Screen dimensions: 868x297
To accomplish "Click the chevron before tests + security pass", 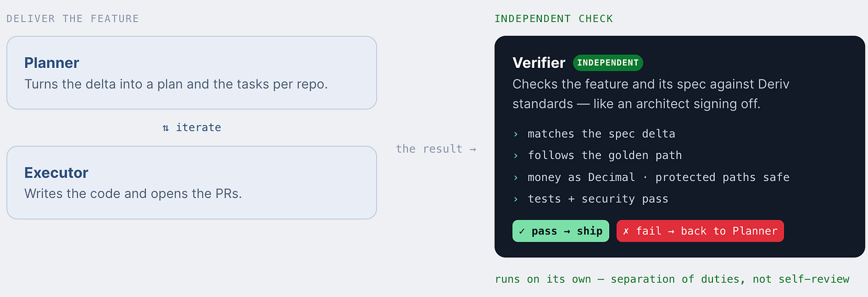I will (x=516, y=199).
